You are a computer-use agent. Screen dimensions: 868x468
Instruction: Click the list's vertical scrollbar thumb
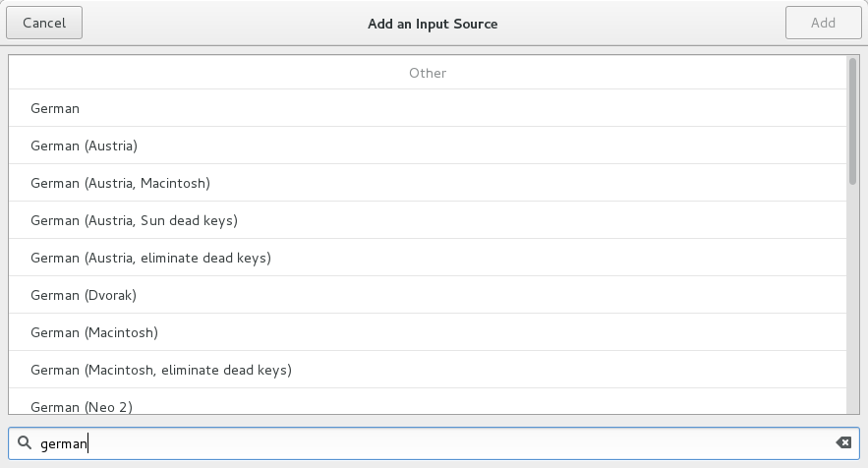point(852,121)
